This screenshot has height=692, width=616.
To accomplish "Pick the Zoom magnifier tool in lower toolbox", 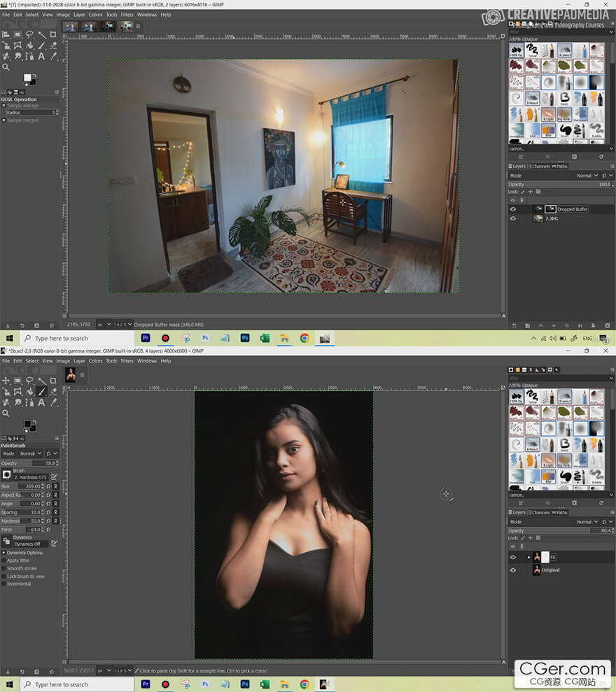I will (x=6, y=414).
